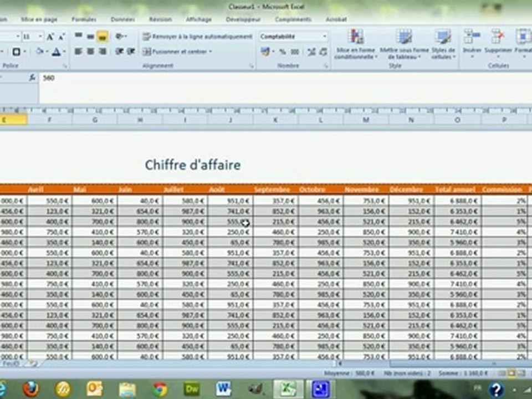This screenshot has width=532, height=399.
Task: Click Fusionner et centrer
Action: [x=175, y=52]
